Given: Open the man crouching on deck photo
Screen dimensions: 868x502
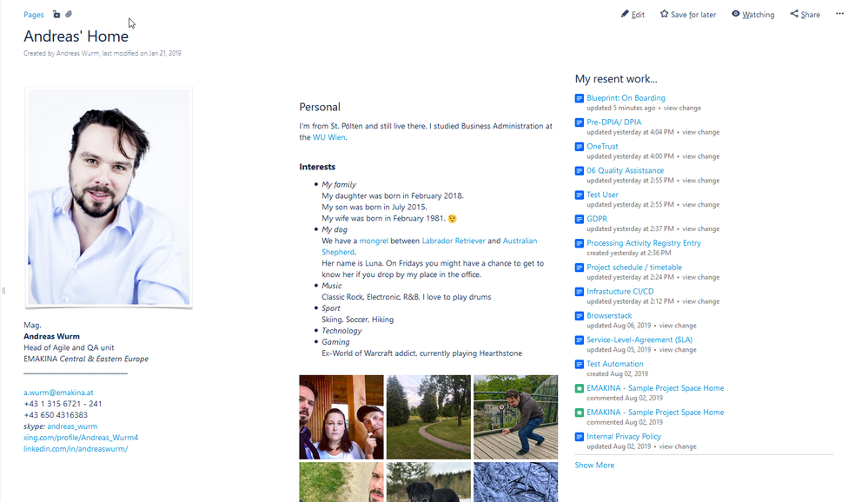Looking at the screenshot, I should pyautogui.click(x=515, y=417).
